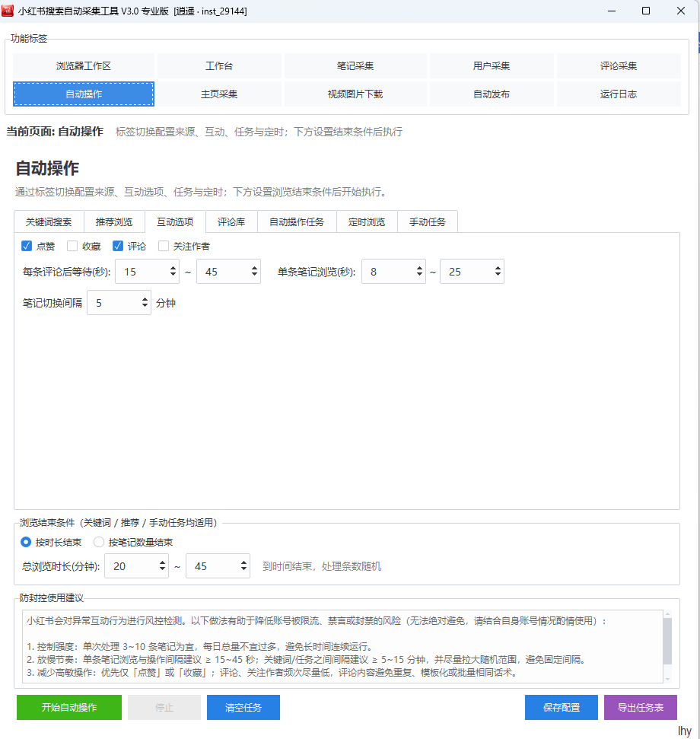Click the 防封控使用建议 text scrollbar

(x=667, y=641)
